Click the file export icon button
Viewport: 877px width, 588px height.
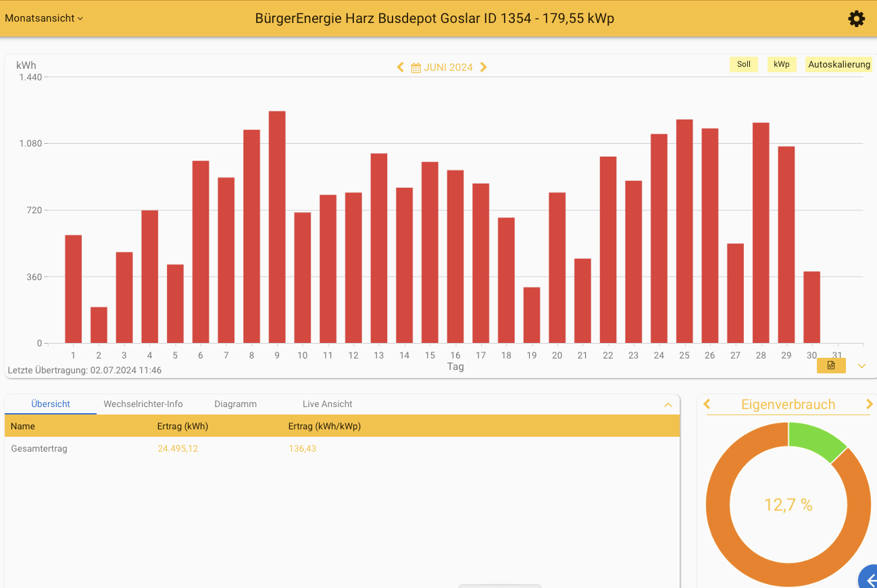point(831,365)
